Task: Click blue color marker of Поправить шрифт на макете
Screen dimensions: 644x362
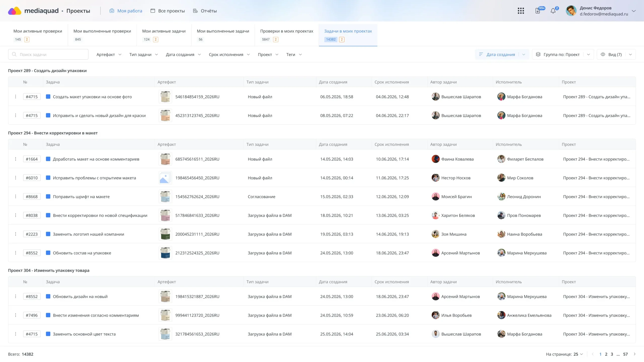Action: pyautogui.click(x=48, y=196)
